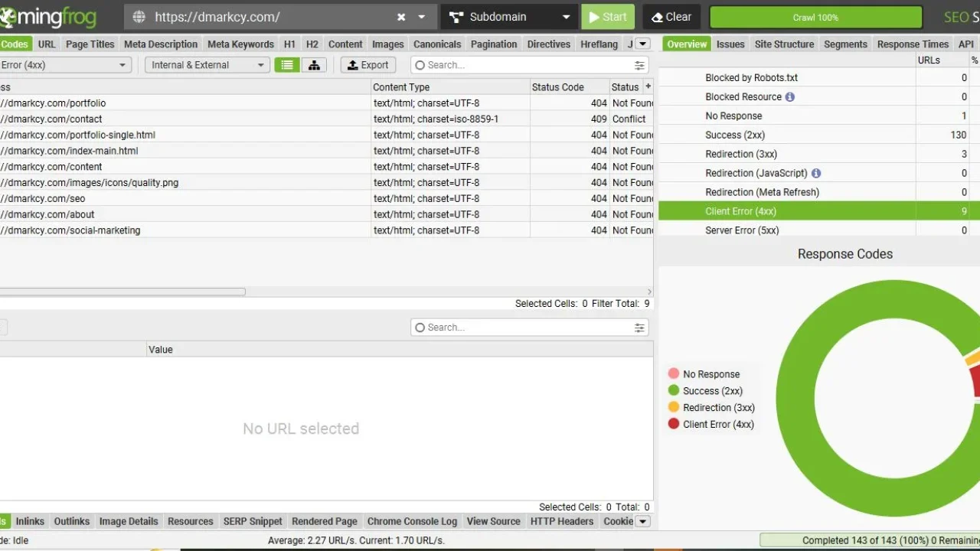Open advanced search options via filter icon
The height and width of the screenshot is (551, 980).
click(x=639, y=64)
